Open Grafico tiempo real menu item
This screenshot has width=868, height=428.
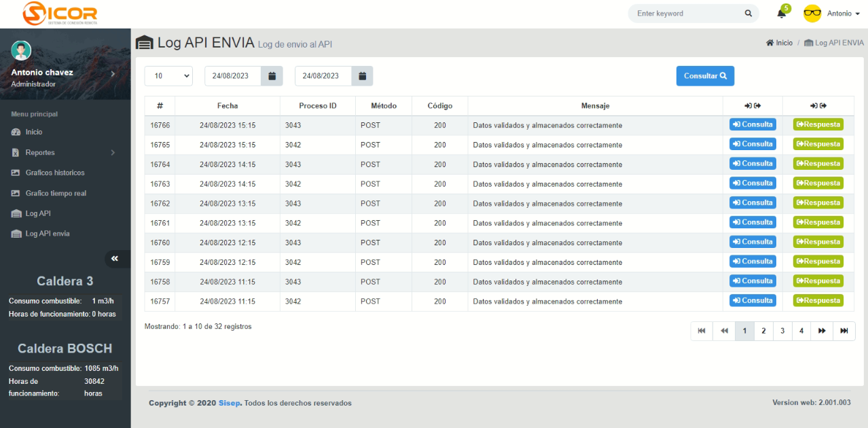pyautogui.click(x=56, y=194)
